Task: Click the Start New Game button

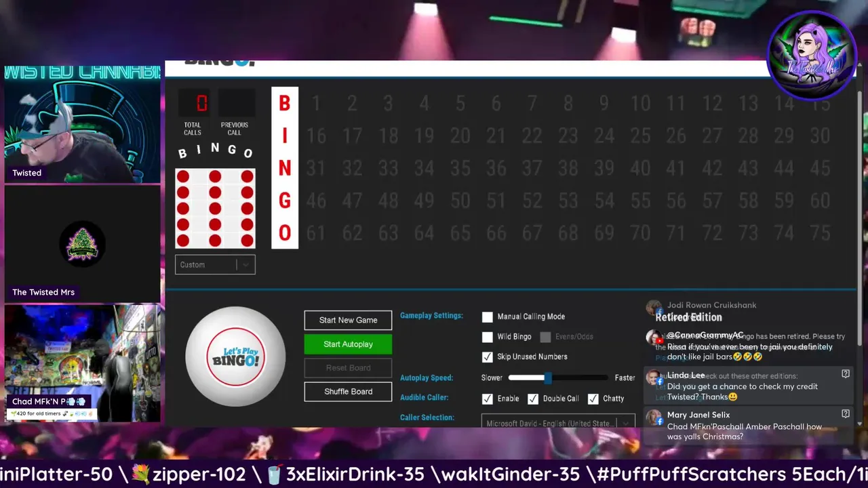Action: click(348, 320)
